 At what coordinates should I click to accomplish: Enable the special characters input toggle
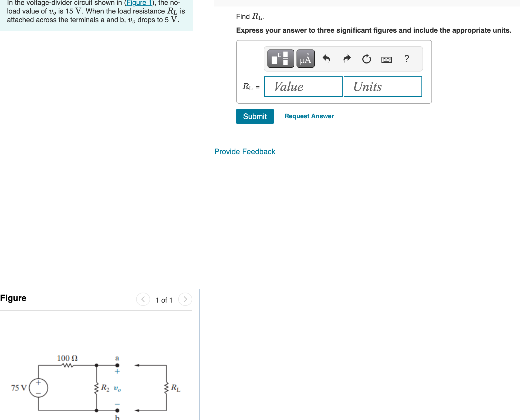[308, 58]
